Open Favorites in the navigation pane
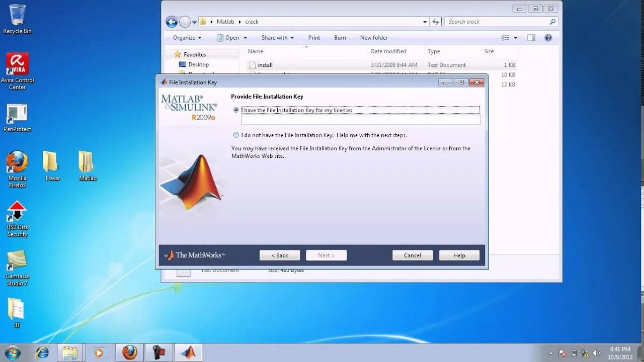The width and height of the screenshot is (644, 362). (x=195, y=54)
